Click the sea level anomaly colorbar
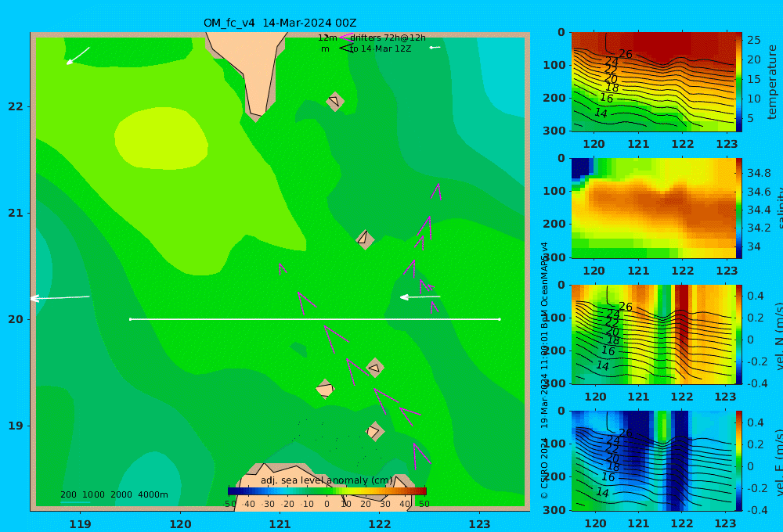This screenshot has width=783, height=532. click(327, 491)
